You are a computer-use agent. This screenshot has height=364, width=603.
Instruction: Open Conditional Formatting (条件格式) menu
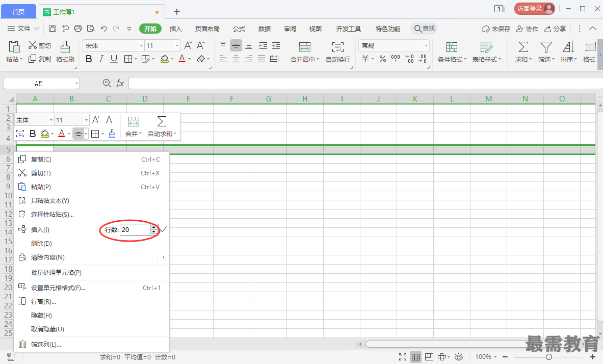point(452,51)
